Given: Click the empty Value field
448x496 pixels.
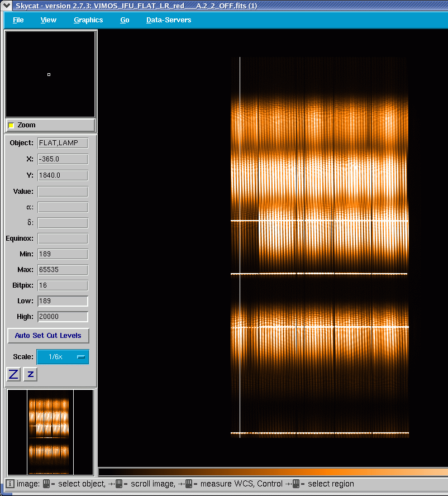Looking at the screenshot, I should tap(63, 192).
